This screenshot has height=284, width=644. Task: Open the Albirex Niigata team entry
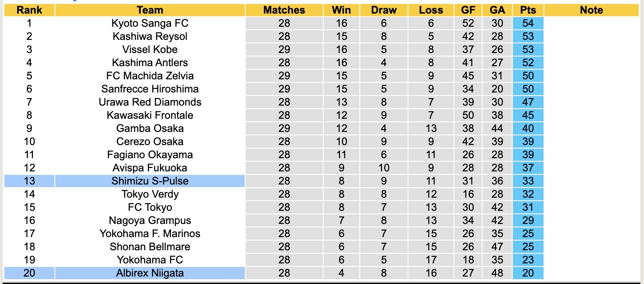click(150, 273)
